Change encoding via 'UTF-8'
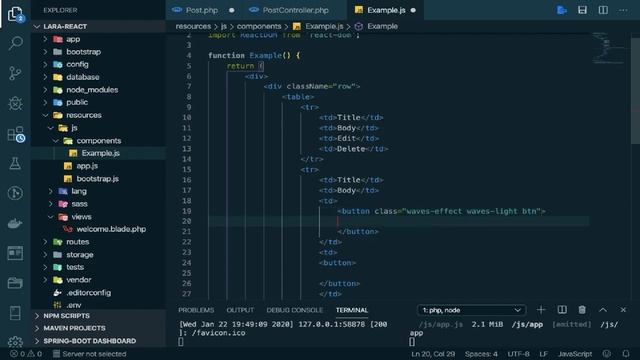Viewport: 640px width, 360px height. tap(518, 354)
